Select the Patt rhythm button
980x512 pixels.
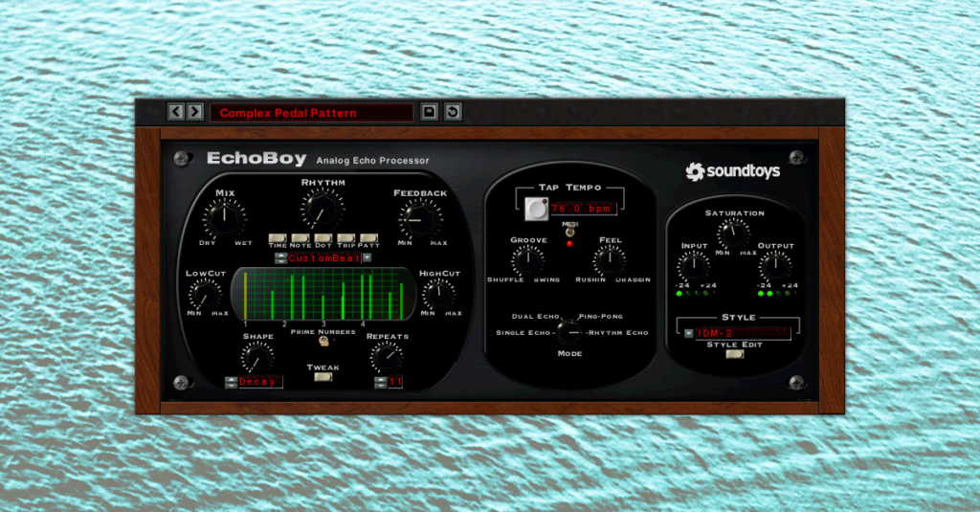(368, 237)
